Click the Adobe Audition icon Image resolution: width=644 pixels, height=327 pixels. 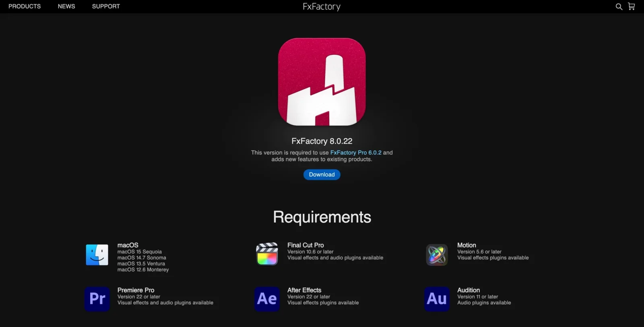pyautogui.click(x=437, y=299)
